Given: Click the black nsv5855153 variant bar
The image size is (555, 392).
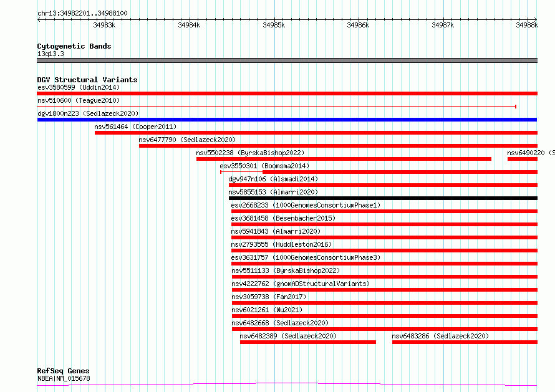Looking at the screenshot, I should 383,198.
